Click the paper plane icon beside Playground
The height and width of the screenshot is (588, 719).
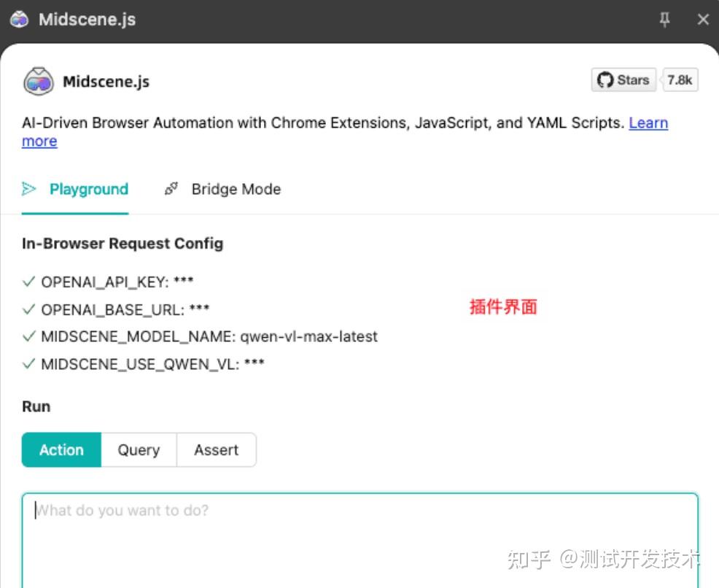[x=29, y=188]
